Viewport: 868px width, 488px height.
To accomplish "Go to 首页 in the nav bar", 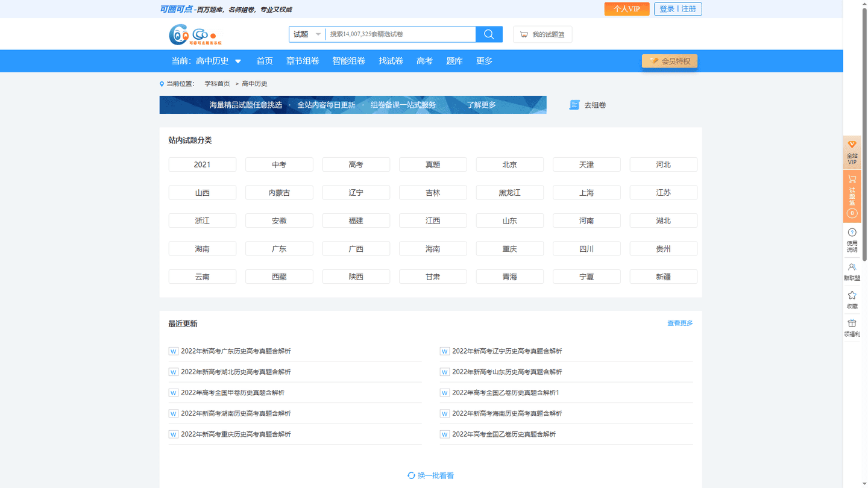I will click(x=265, y=61).
